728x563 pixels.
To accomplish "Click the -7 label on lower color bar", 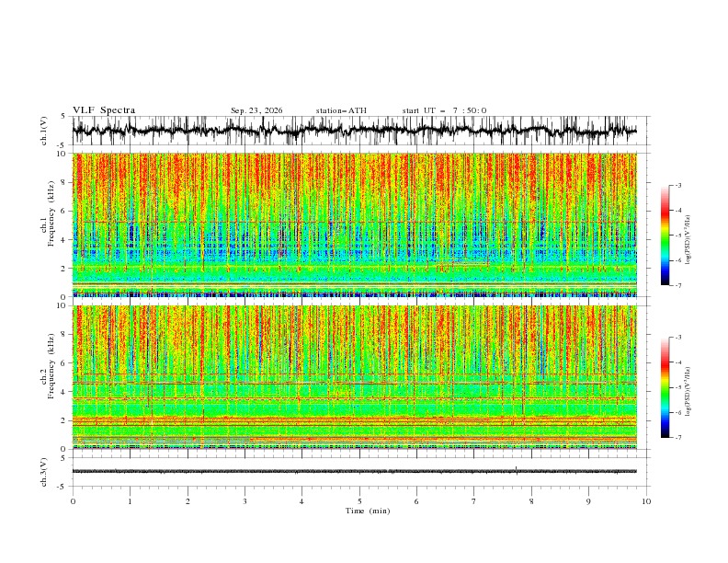I will pos(678,437).
